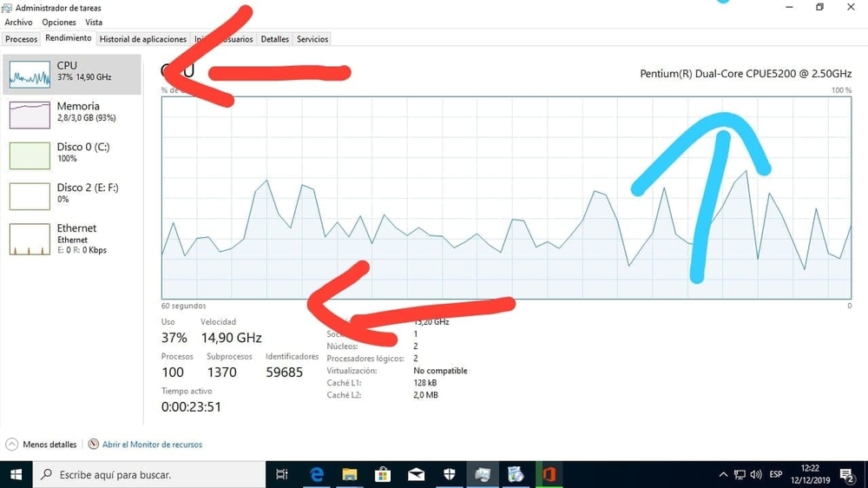Open the Vista menu
Viewport: 868px width, 488px height.
[94, 22]
